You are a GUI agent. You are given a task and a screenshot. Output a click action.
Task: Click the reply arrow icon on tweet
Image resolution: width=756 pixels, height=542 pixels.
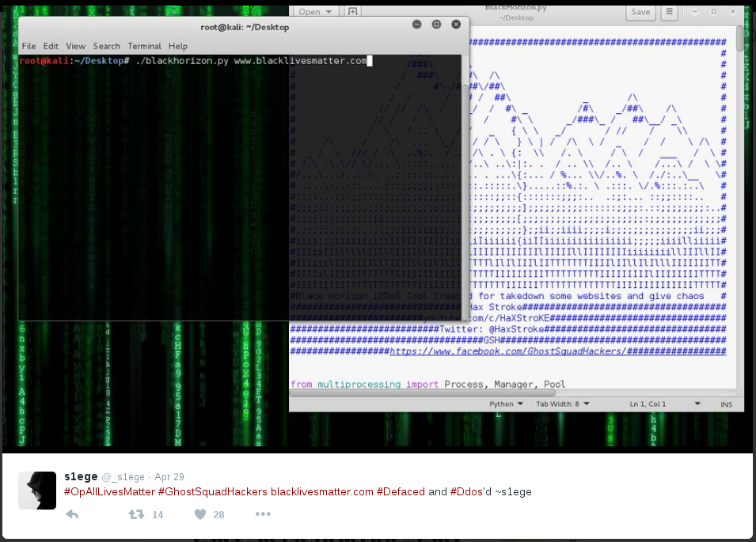click(x=72, y=514)
